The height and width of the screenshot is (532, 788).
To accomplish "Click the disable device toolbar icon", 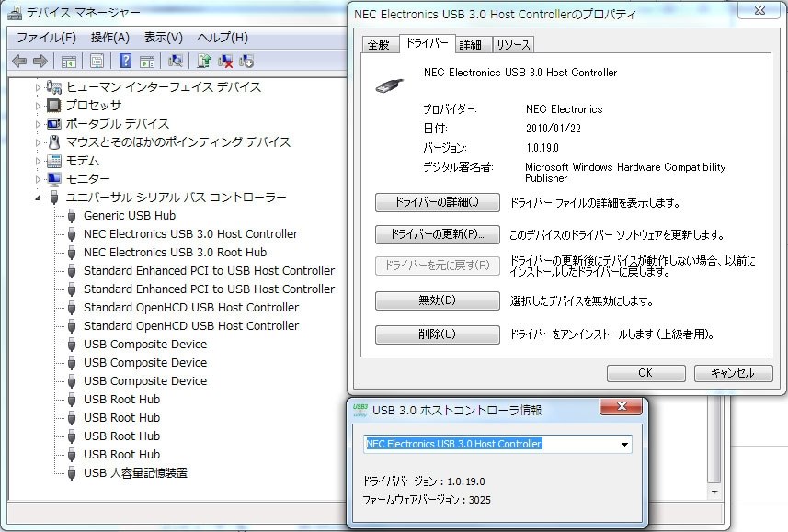I will [x=246, y=62].
